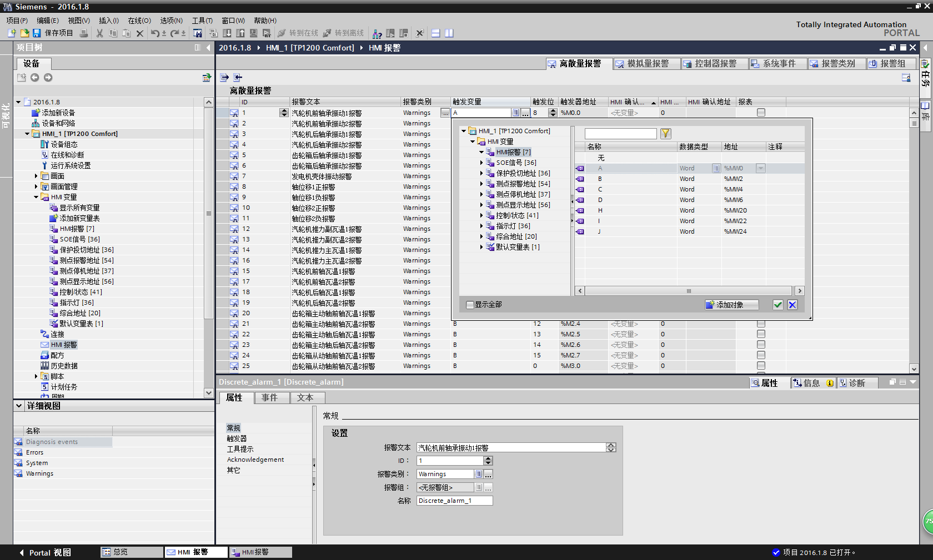Click the forward arrow in project tree
The height and width of the screenshot is (560, 933).
pyautogui.click(x=48, y=78)
